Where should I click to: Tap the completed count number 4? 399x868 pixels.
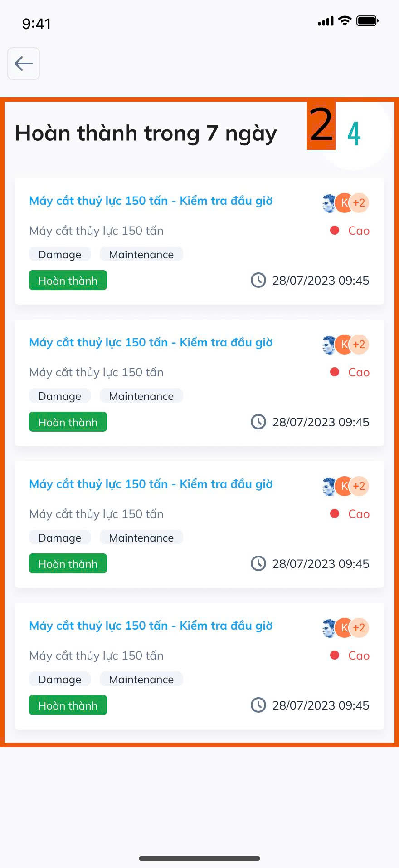pyautogui.click(x=354, y=133)
